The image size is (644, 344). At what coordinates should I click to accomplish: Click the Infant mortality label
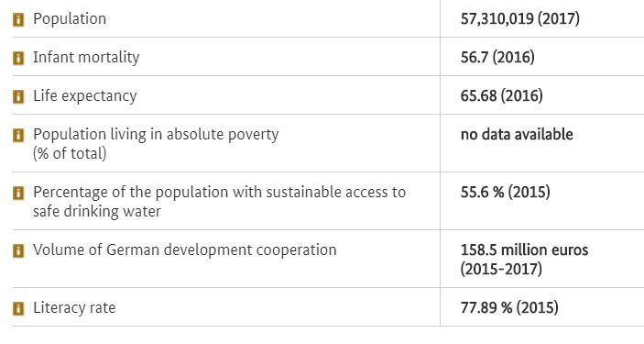(x=86, y=57)
